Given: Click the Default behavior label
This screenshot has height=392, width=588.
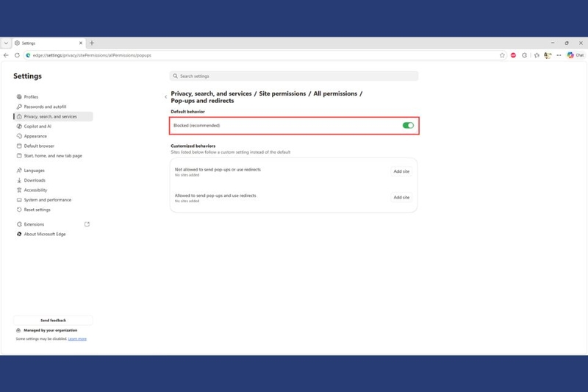Looking at the screenshot, I should 187,111.
